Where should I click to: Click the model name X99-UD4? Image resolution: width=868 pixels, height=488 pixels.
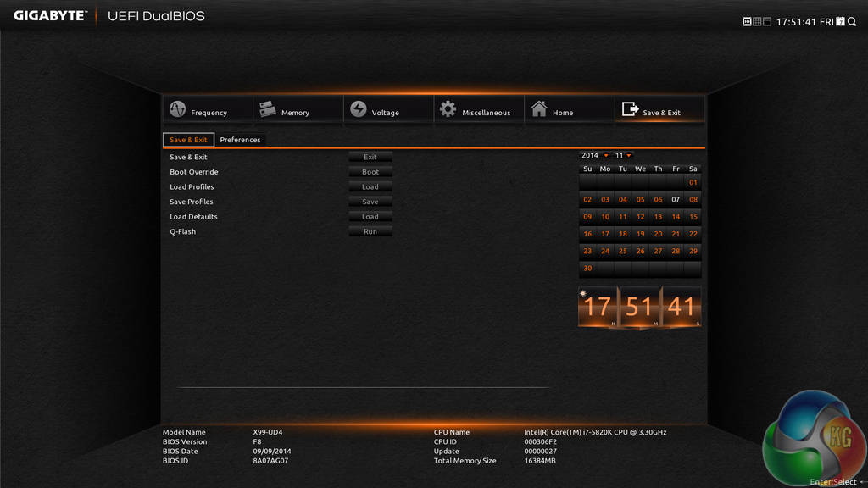[267, 432]
